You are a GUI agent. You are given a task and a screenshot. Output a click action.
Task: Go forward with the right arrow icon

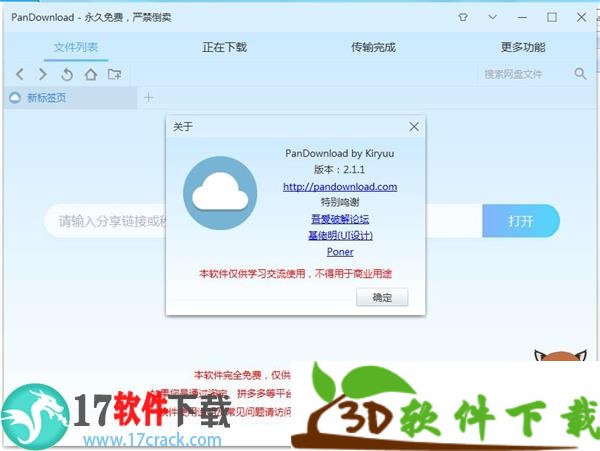43,74
